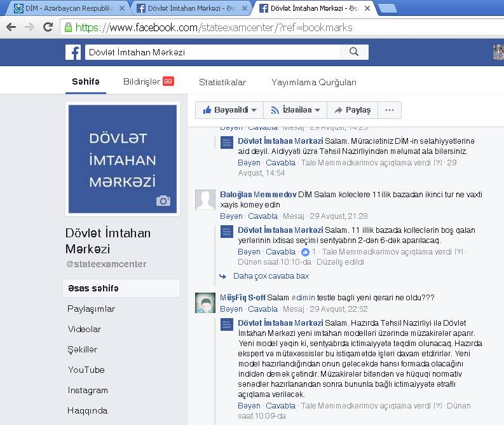
Task: Open the new tab button
Action: [388, 8]
